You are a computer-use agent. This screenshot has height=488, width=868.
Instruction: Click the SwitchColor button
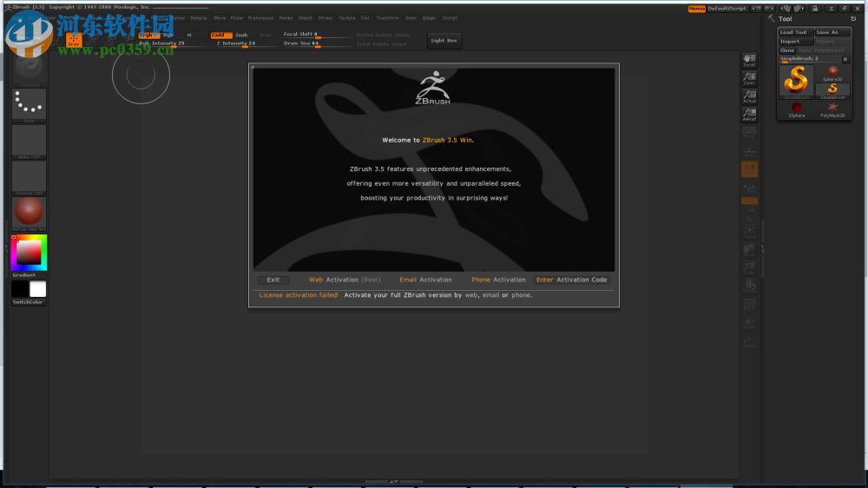[x=29, y=302]
